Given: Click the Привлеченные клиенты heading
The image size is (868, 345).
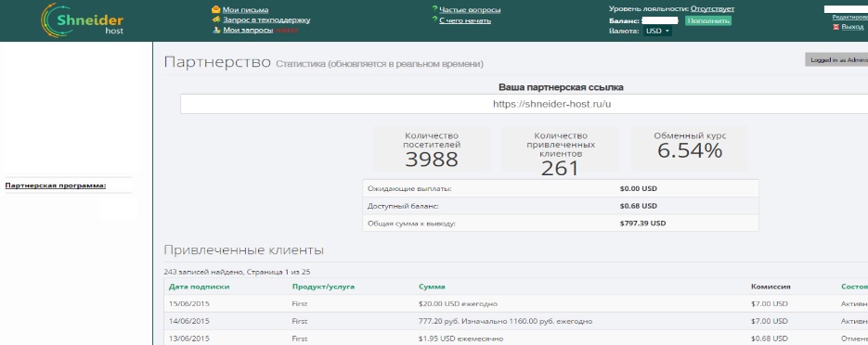Looking at the screenshot, I should click(x=243, y=249).
